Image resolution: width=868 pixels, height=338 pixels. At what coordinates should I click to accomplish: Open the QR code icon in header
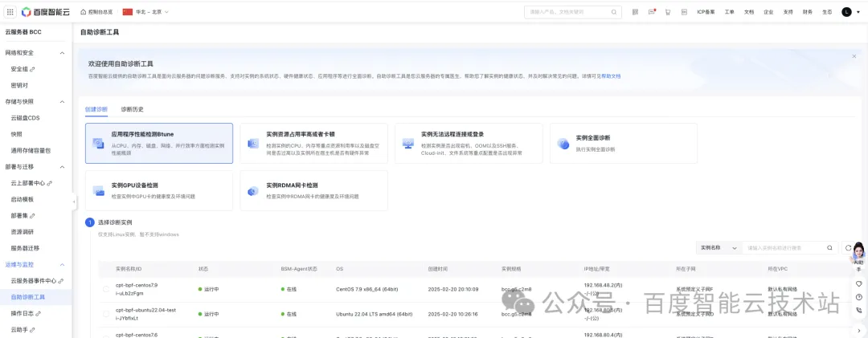tap(636, 11)
